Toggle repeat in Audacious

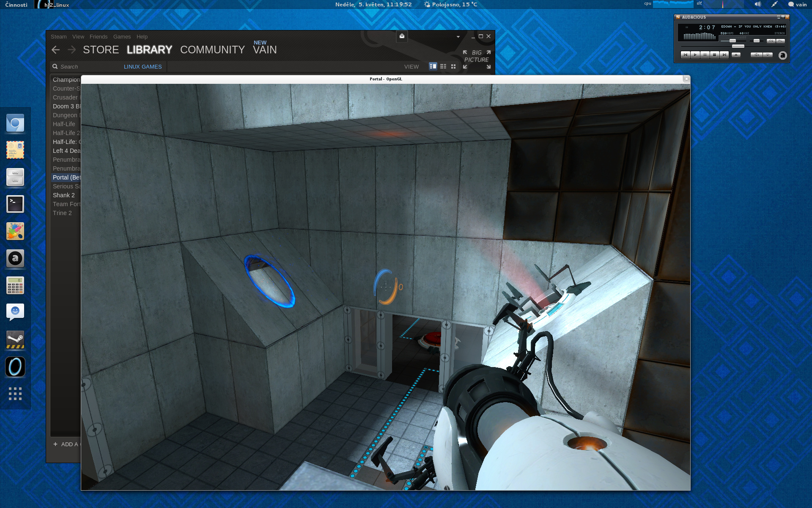pyautogui.click(x=768, y=55)
